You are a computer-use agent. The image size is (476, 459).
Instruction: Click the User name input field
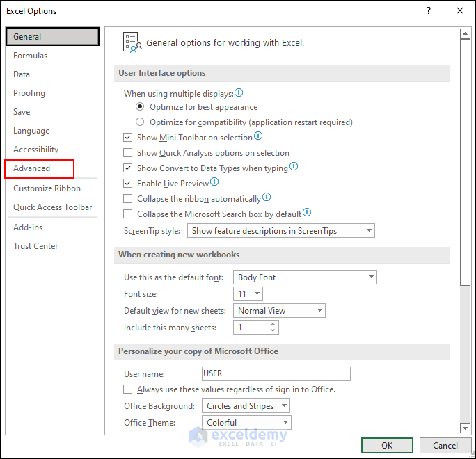point(276,373)
